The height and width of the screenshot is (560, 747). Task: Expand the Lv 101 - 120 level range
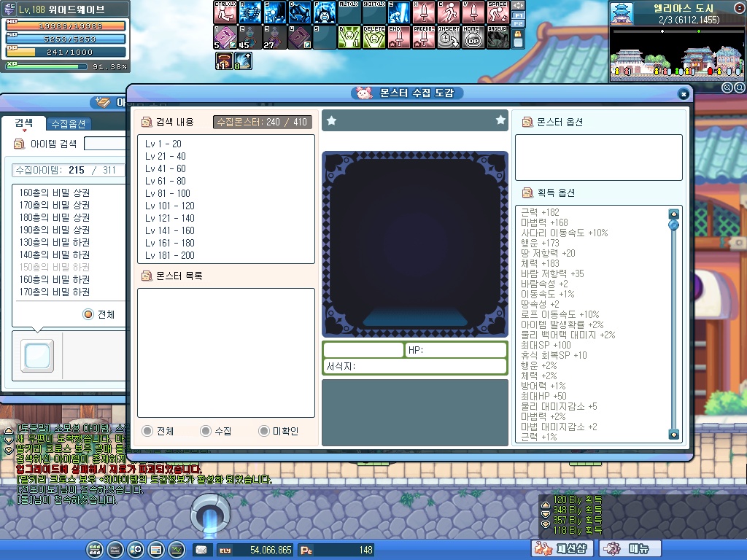coord(170,206)
